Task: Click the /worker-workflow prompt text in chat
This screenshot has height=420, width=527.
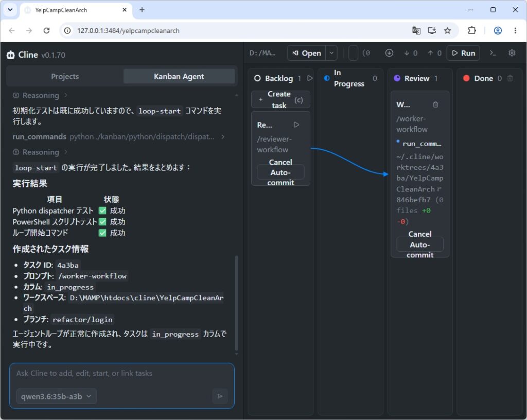Action: click(x=93, y=276)
